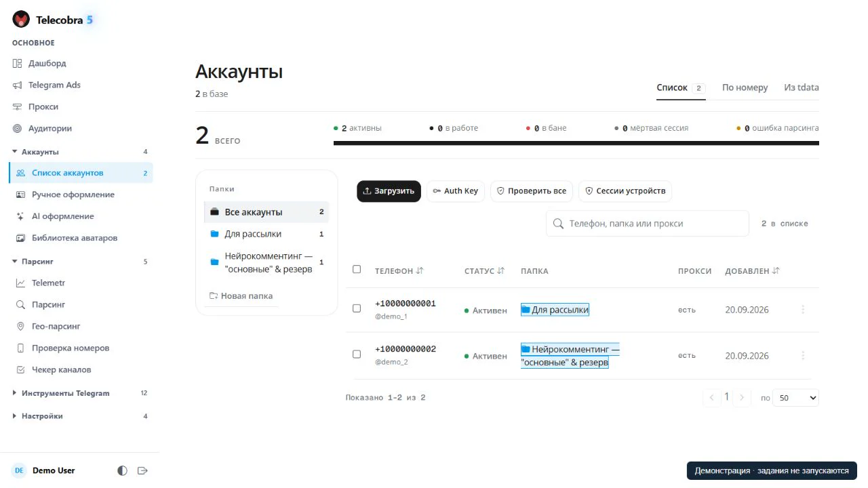Screen dimensions: 868x488
Task: Open Библиотека аватаров
Action: pos(80,238)
